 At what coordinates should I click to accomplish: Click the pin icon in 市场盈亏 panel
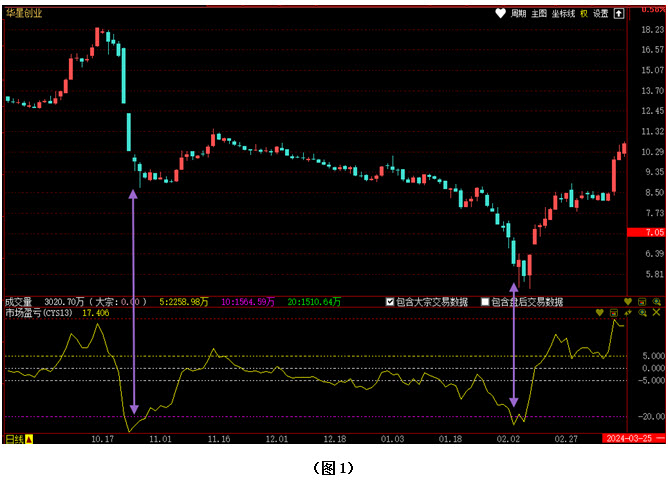tap(628, 313)
